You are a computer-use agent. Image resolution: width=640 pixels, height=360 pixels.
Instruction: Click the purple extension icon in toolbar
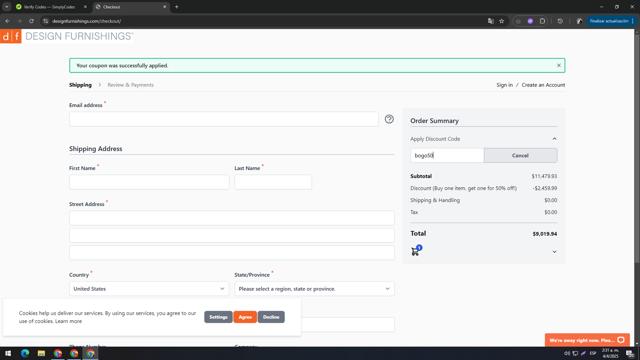tap(530, 21)
